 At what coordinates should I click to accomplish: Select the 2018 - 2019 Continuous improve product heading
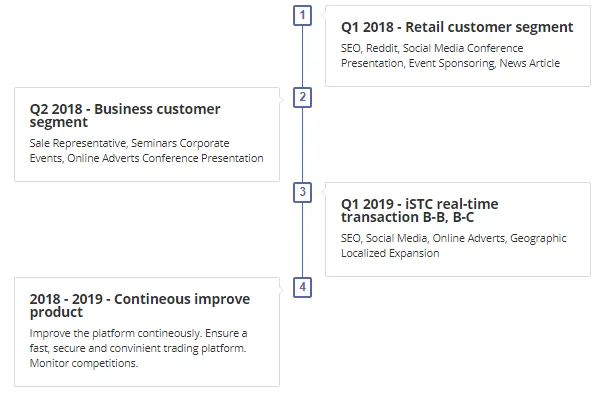[x=140, y=305]
